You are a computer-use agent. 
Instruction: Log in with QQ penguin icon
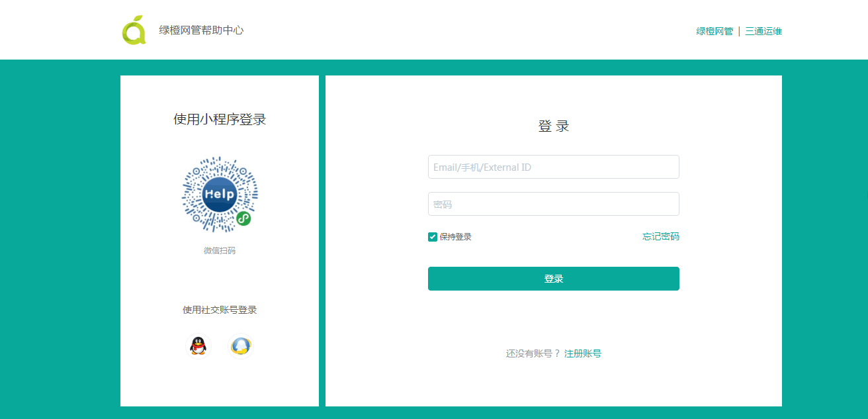[198, 346]
